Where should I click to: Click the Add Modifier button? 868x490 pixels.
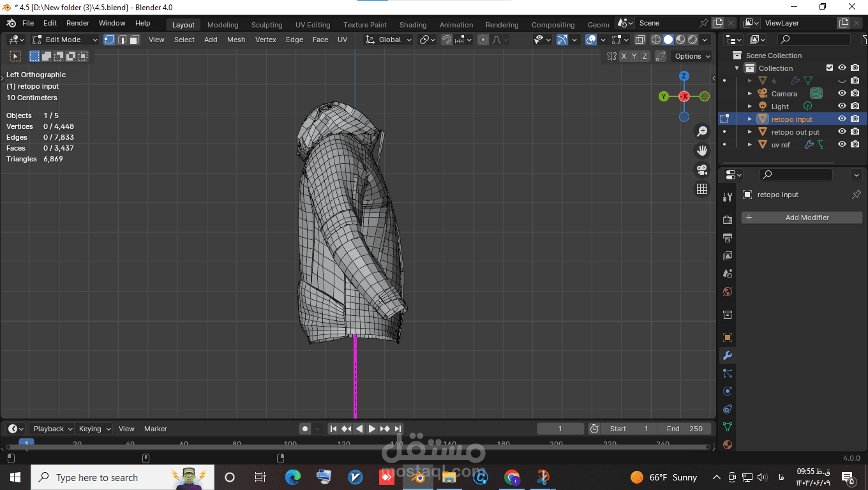(x=802, y=218)
